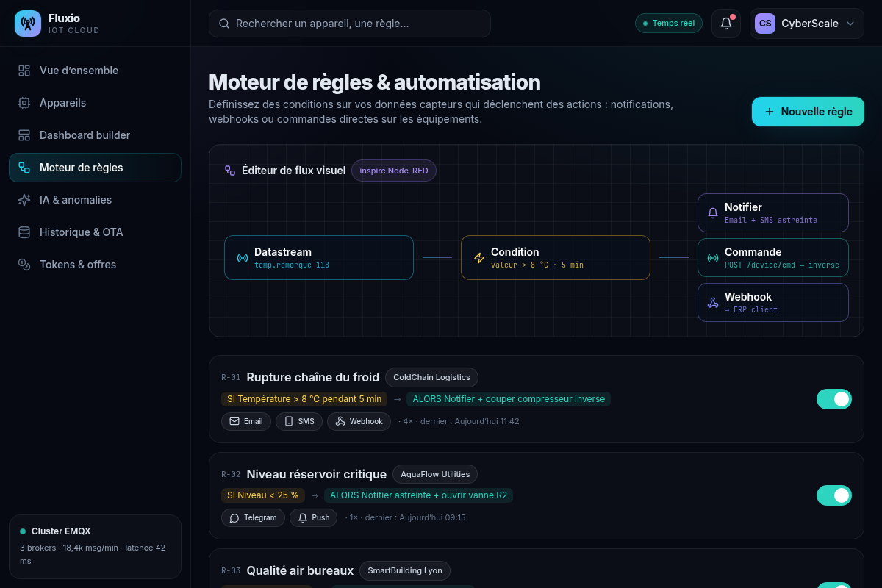Navigate to IA & anomalies
Image resolution: width=882 pixels, height=588 pixels.
[95, 200]
